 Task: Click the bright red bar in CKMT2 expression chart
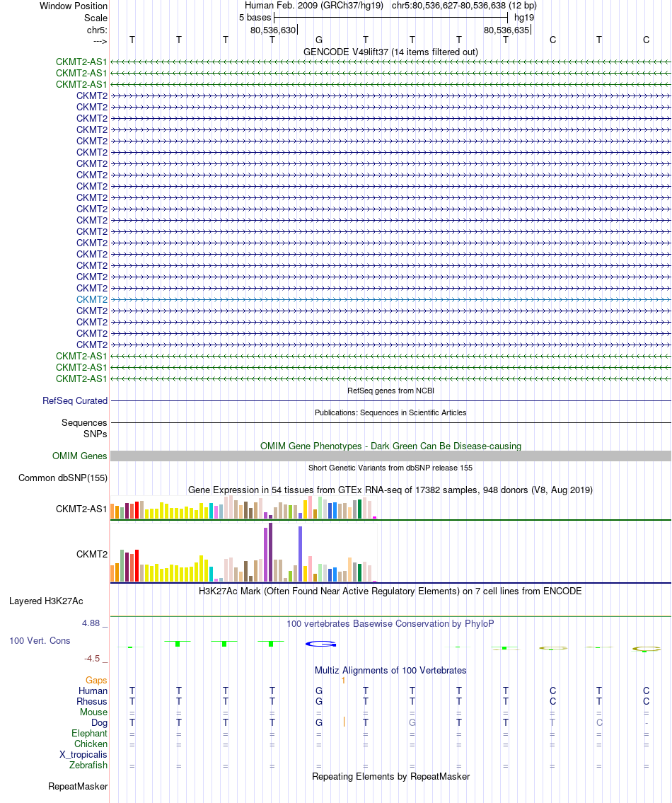tap(137, 565)
